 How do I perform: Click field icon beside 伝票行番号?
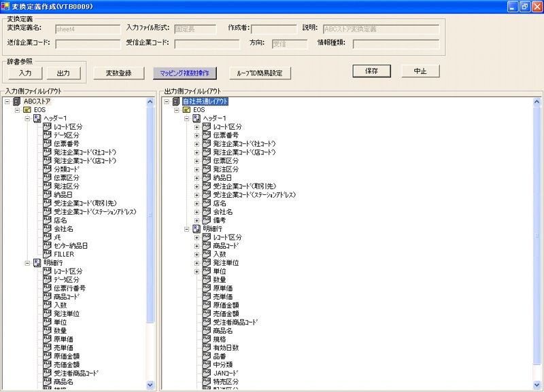click(x=47, y=288)
